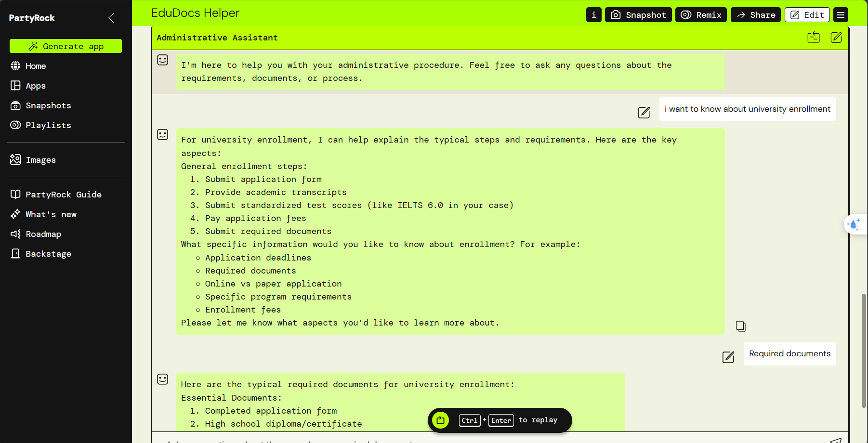Take a Snapshot of the app
Screen dimensions: 868x443
click(x=638, y=15)
